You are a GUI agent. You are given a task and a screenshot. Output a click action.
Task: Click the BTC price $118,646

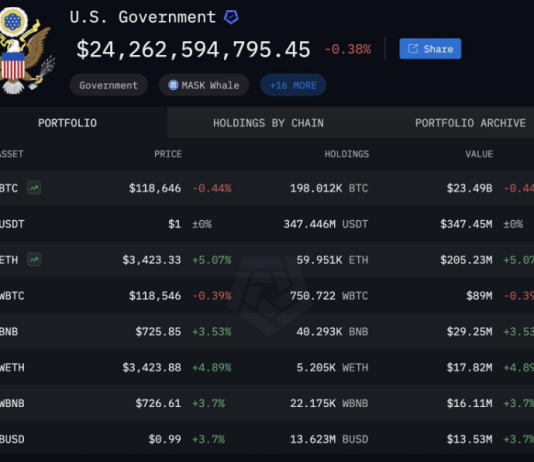[155, 188]
